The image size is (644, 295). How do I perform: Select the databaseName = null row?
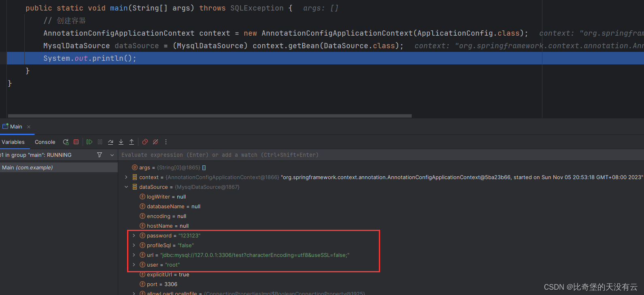380,206
